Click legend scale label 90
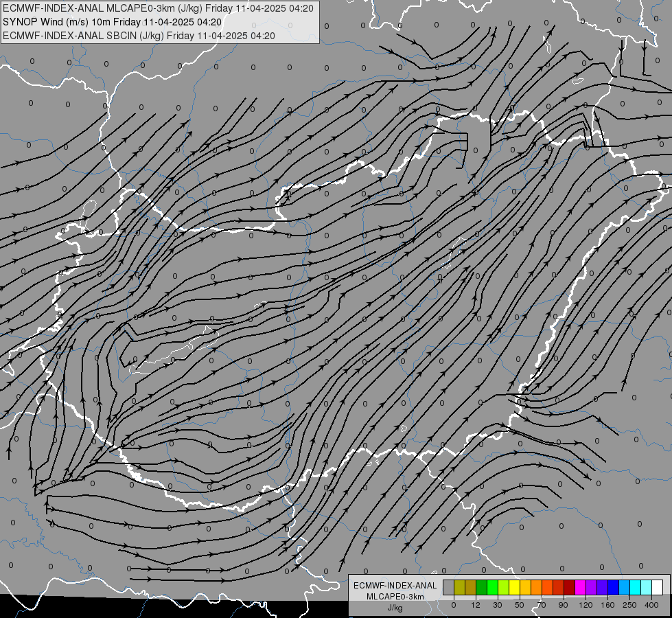672x618 pixels. (x=563, y=605)
